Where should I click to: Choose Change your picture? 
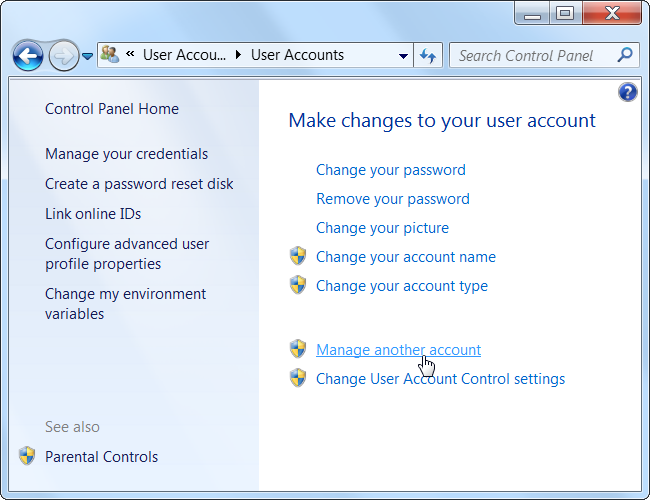click(382, 228)
